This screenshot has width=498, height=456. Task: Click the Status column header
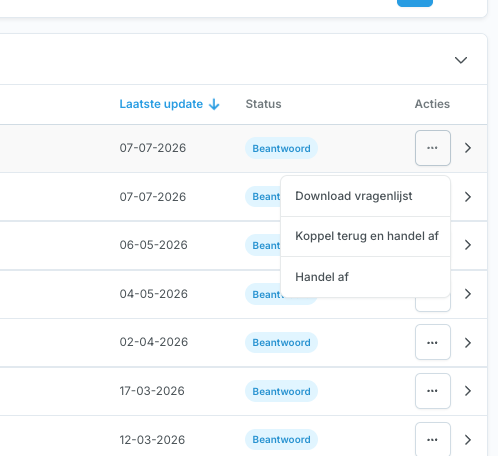pos(263,104)
